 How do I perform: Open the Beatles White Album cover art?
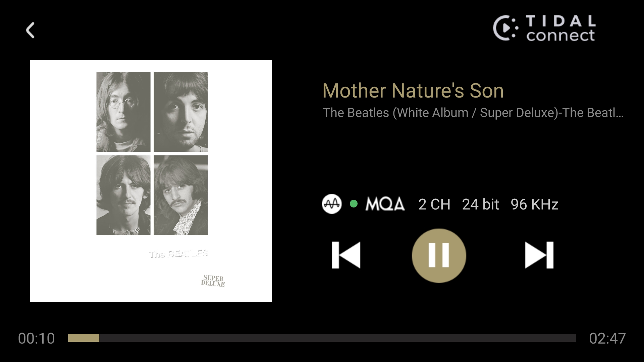[151, 181]
